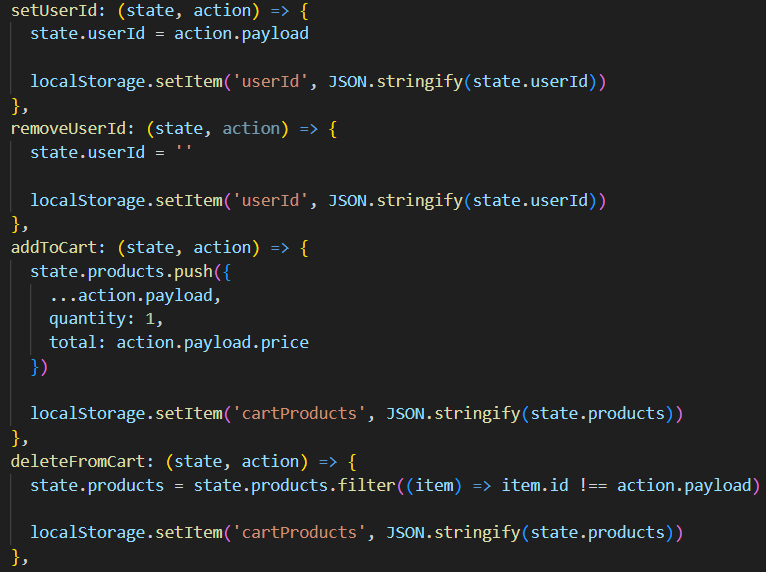This screenshot has width=766, height=572.
Task: Click the deleteFromCart reducer name
Action: point(78,461)
